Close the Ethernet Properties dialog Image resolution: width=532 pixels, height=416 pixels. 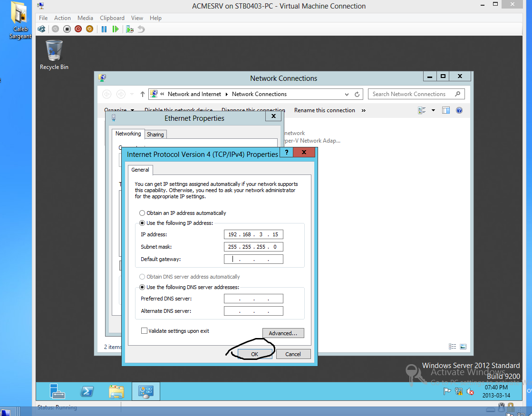[273, 116]
